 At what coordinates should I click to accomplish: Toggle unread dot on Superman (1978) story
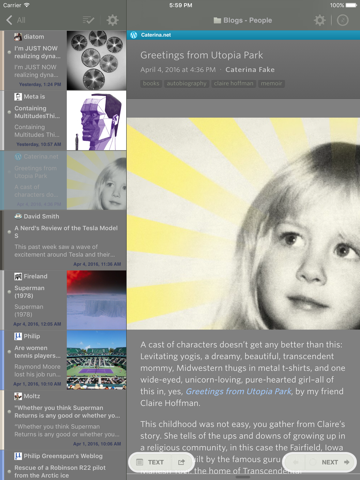click(9, 292)
